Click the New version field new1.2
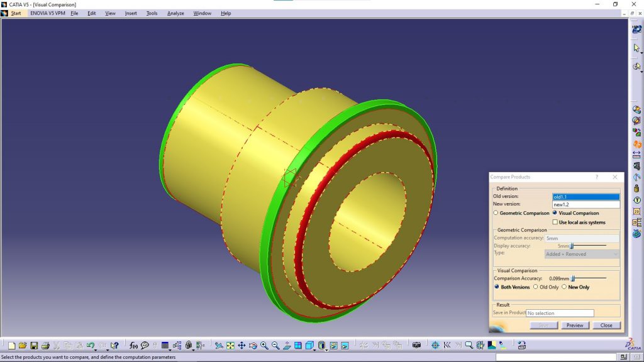This screenshot has height=362, width=644. (586, 204)
